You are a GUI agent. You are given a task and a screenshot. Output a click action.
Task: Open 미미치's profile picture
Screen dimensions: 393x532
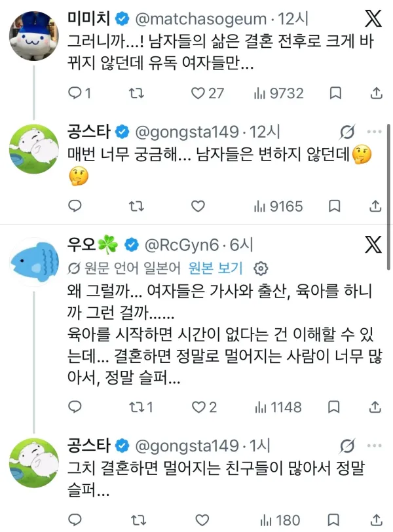tap(34, 35)
